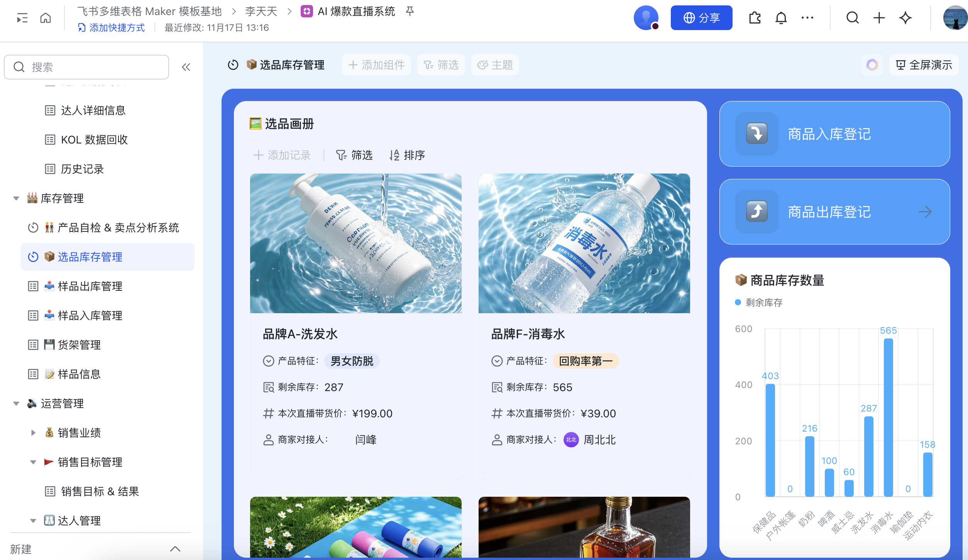The image size is (968, 560).
Task: Collapse the 库存管理 folder
Action: (16, 198)
